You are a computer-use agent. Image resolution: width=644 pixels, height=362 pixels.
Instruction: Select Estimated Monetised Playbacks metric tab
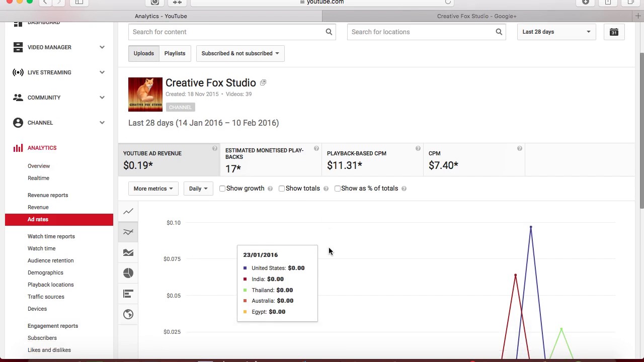tap(271, 160)
